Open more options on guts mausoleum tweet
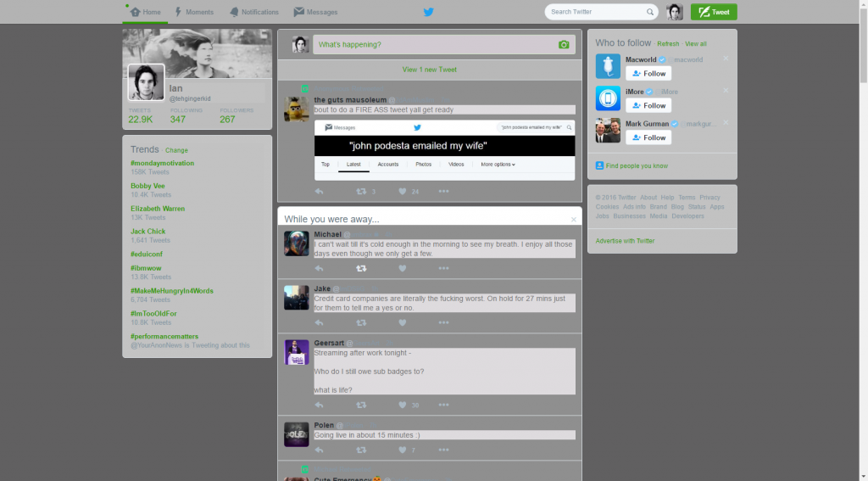 click(443, 191)
